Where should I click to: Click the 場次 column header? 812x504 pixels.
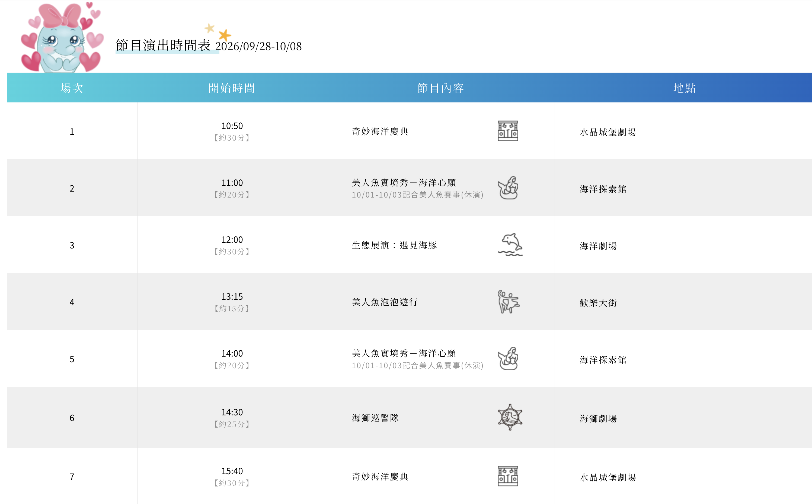point(72,88)
